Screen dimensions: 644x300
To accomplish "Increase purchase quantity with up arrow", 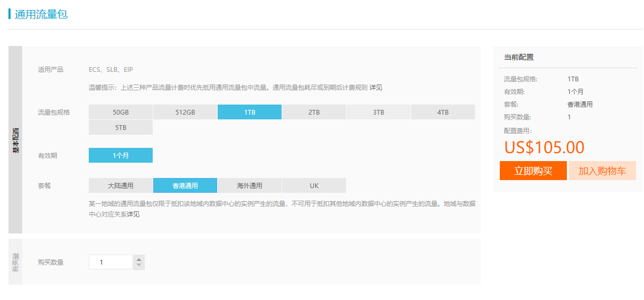I will pos(139,259).
